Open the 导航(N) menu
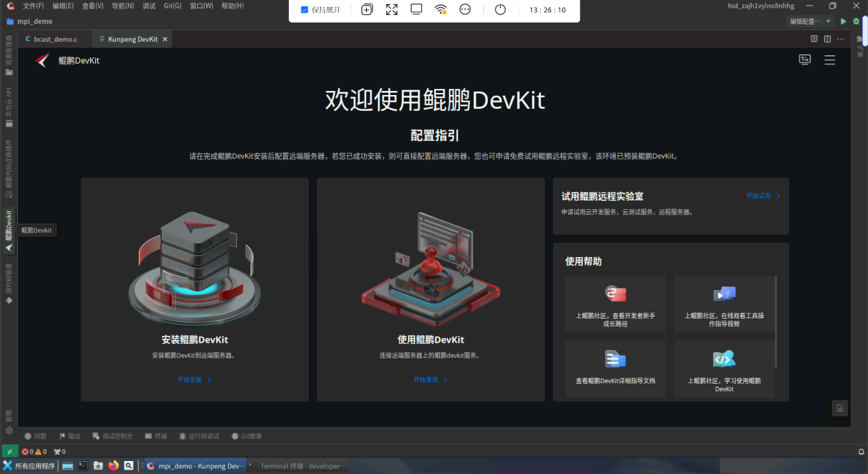 pyautogui.click(x=123, y=5)
